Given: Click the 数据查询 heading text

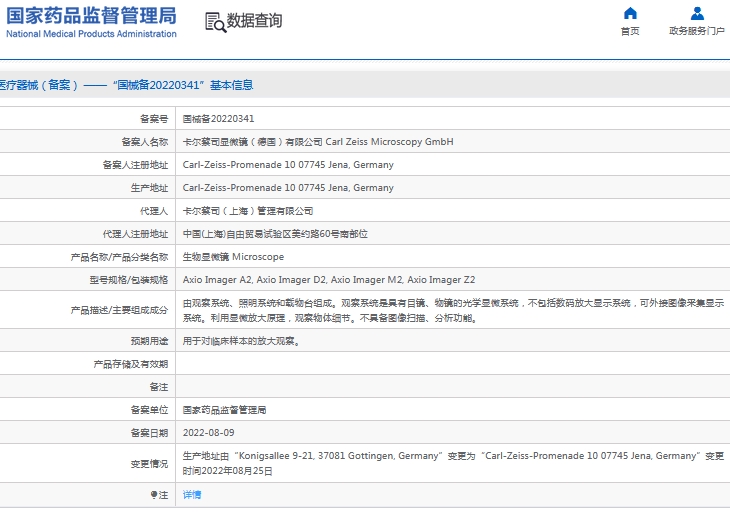Looking at the screenshot, I should 254,20.
